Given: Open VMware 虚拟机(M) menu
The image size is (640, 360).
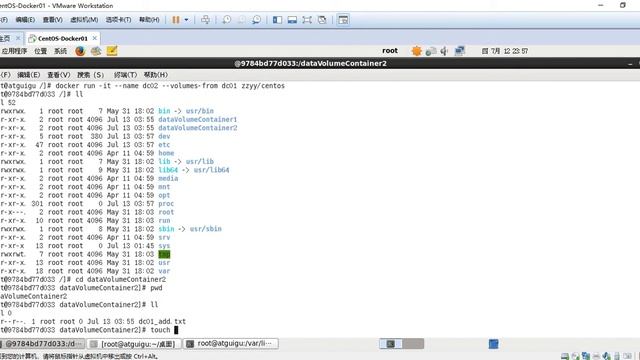Looking at the screenshot, I should pos(84,20).
